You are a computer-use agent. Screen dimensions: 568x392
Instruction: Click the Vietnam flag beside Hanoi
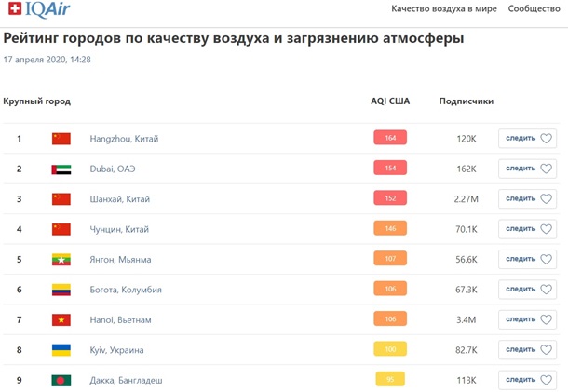[61, 320]
